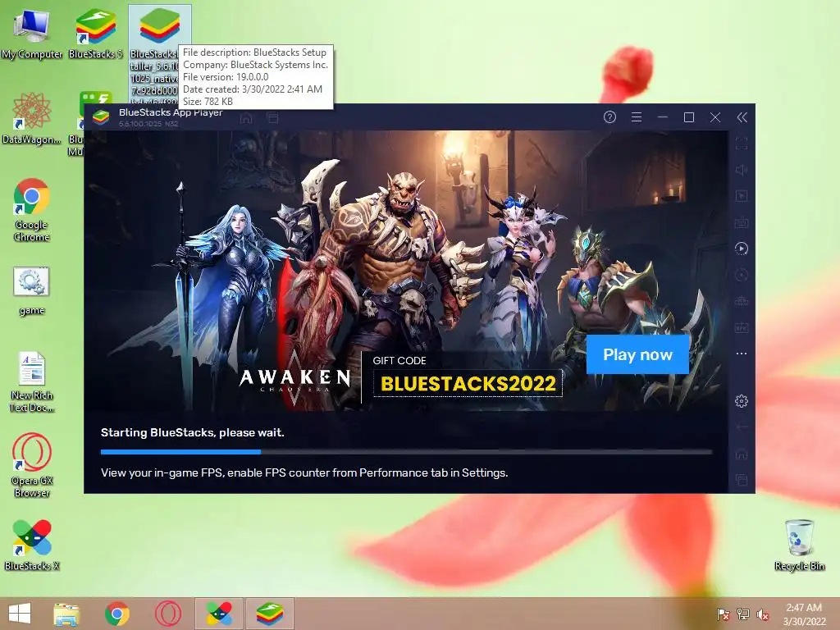The image size is (840, 630).
Task: Select the Opera GX Browser shortcut
Action: pyautogui.click(x=32, y=466)
